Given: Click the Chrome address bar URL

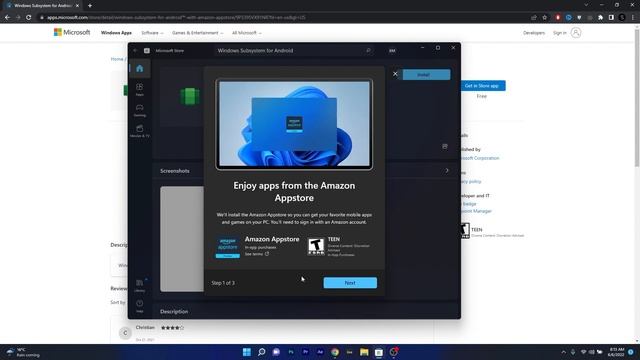Looking at the screenshot, I should tap(176, 18).
